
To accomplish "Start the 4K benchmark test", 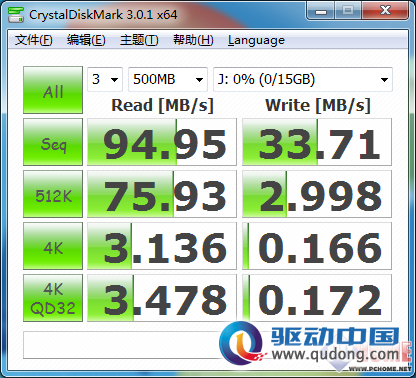I will (53, 246).
